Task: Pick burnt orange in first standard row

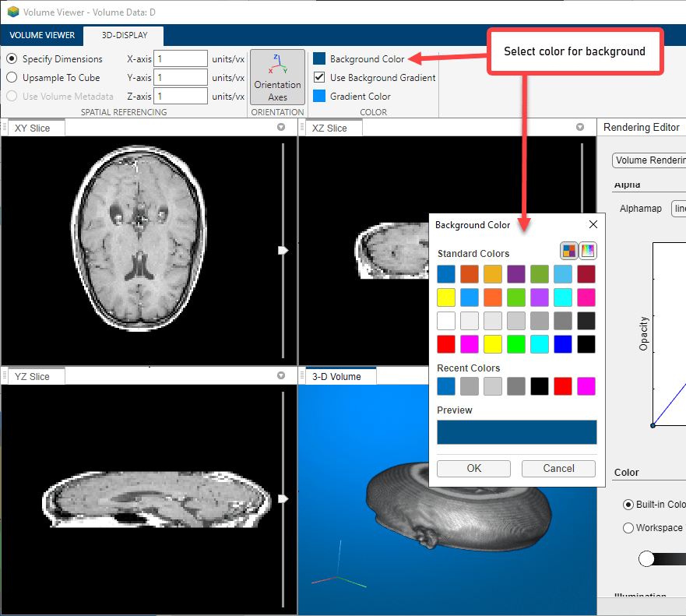Action: [470, 274]
